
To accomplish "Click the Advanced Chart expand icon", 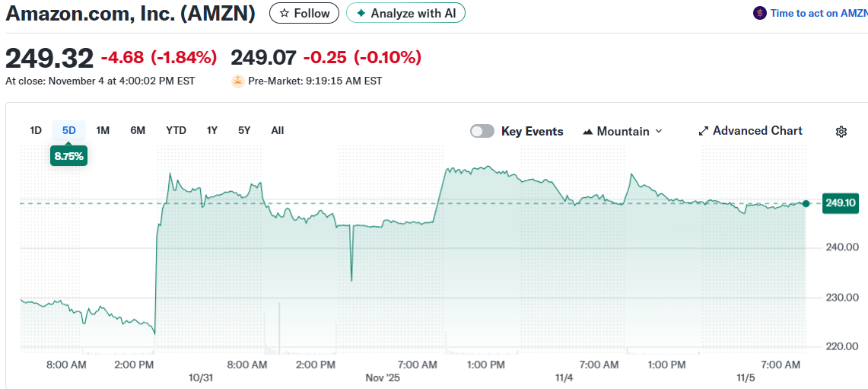I will [704, 131].
